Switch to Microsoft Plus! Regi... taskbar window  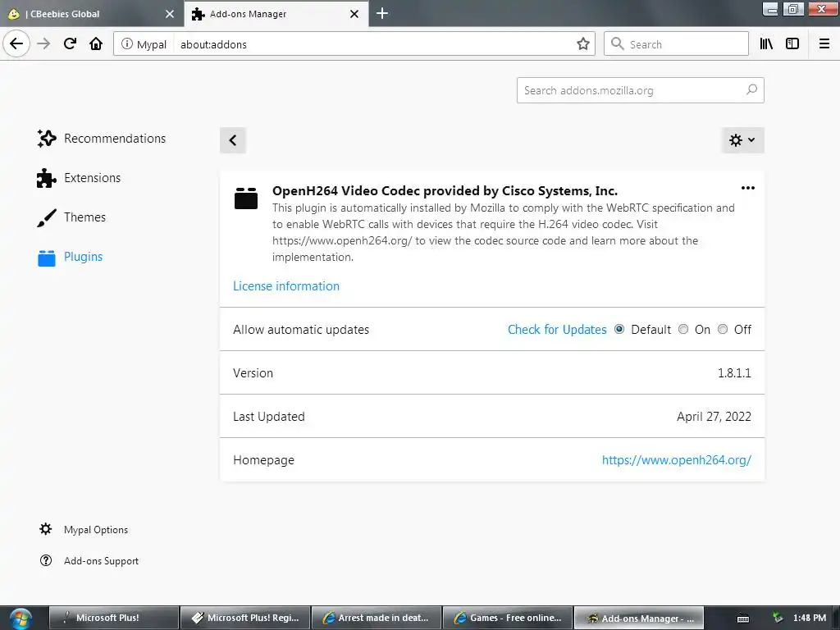pos(244,618)
